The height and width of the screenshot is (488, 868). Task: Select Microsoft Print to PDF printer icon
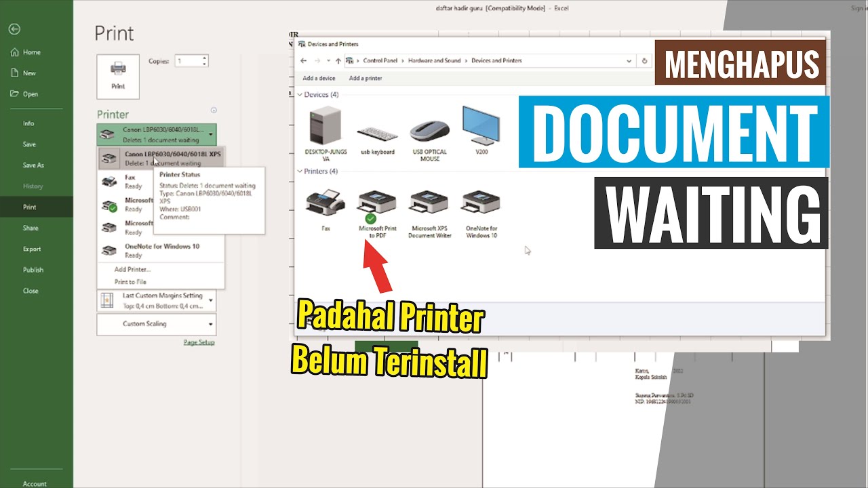(x=378, y=213)
